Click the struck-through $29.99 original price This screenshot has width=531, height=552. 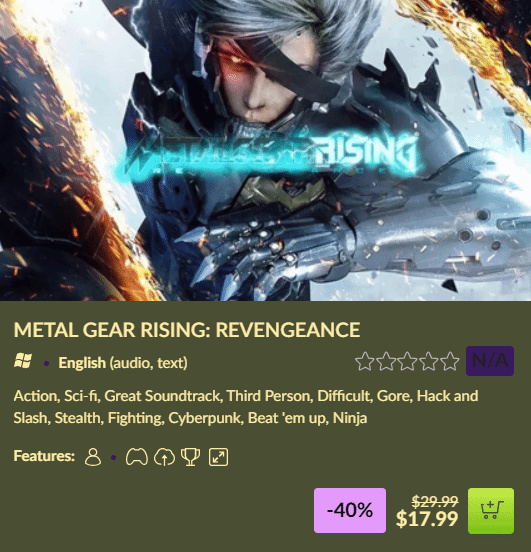435,501
